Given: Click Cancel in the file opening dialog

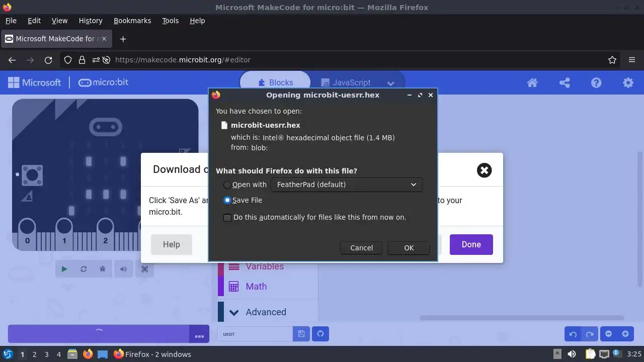Looking at the screenshot, I should point(361,248).
